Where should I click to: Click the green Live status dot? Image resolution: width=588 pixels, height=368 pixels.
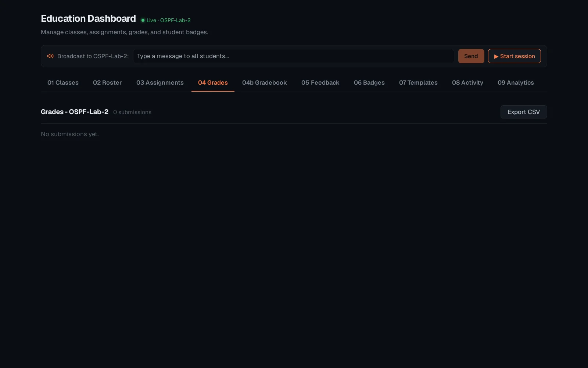click(143, 20)
